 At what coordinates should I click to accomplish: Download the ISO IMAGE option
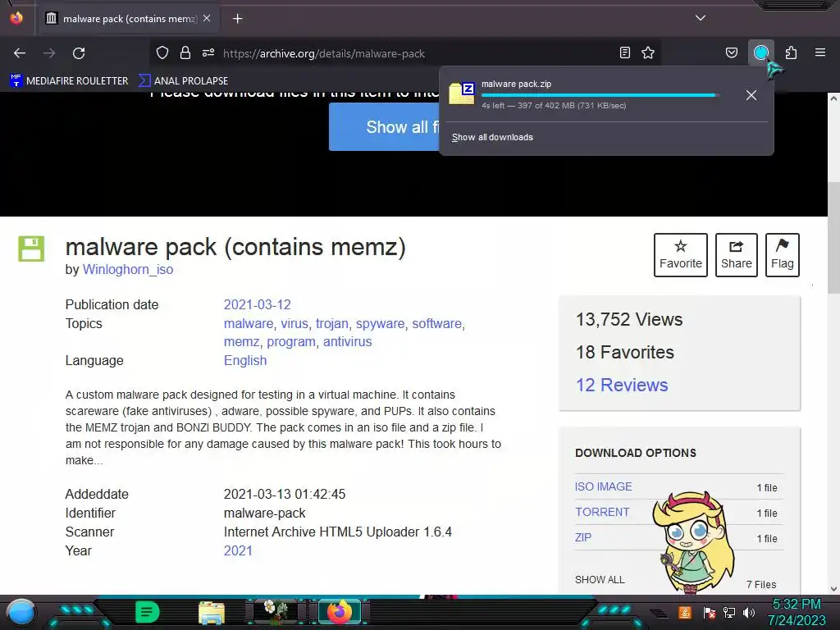(x=603, y=486)
